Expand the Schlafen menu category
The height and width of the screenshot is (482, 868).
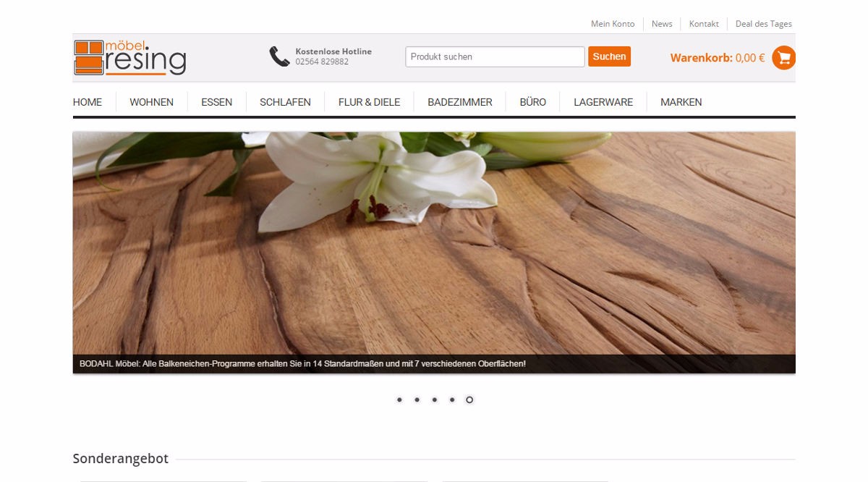285,102
